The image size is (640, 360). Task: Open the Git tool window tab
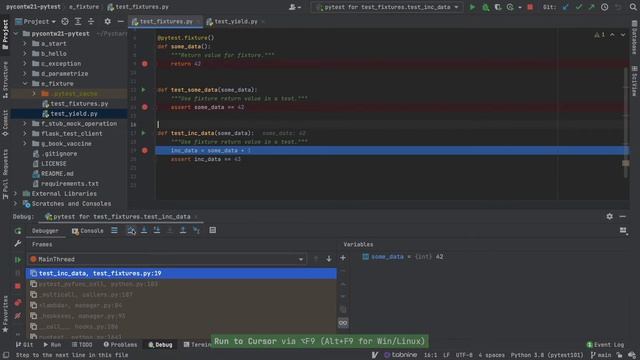pyautogui.click(x=24, y=344)
